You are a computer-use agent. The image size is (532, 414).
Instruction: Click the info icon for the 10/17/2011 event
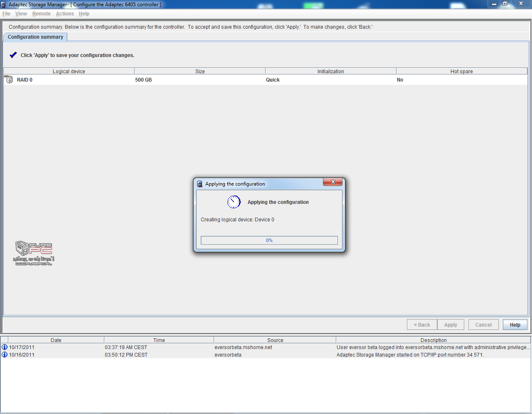click(5, 347)
